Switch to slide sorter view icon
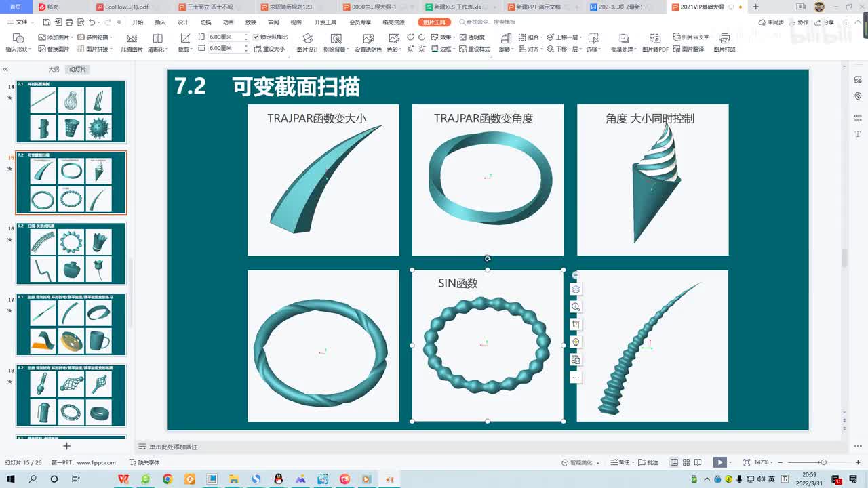 686,462
